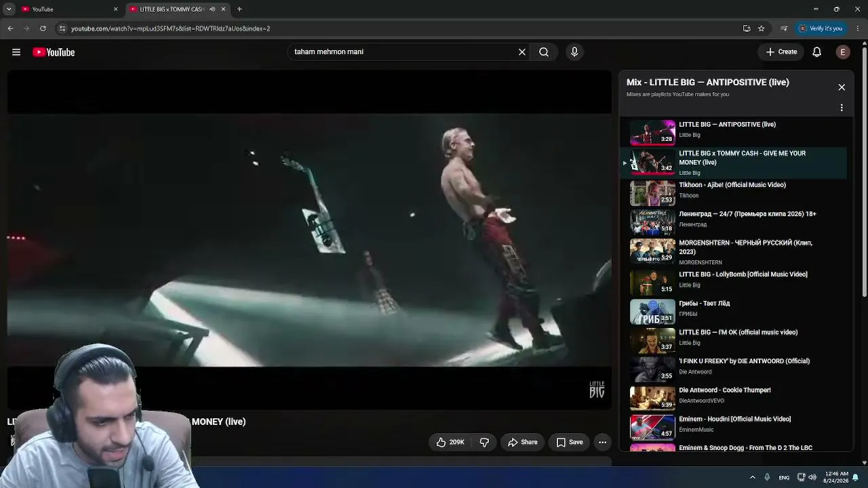868x488 pixels.
Task: Open YouTube notifications bell
Action: pyautogui.click(x=817, y=52)
